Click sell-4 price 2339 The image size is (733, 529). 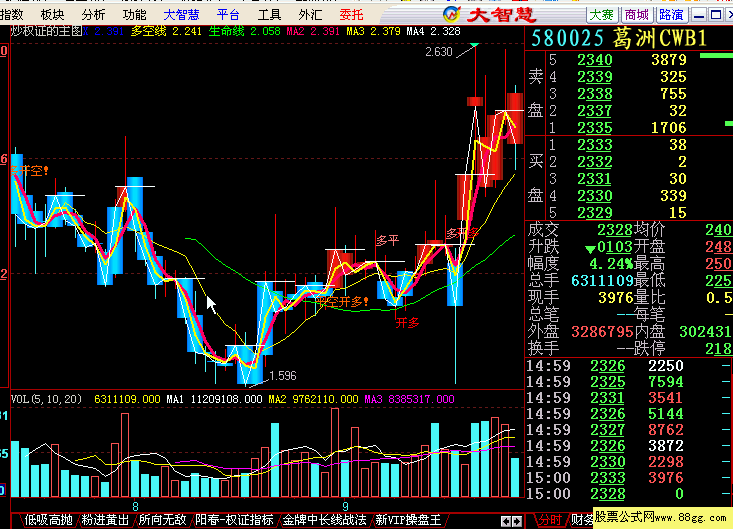pyautogui.click(x=595, y=77)
